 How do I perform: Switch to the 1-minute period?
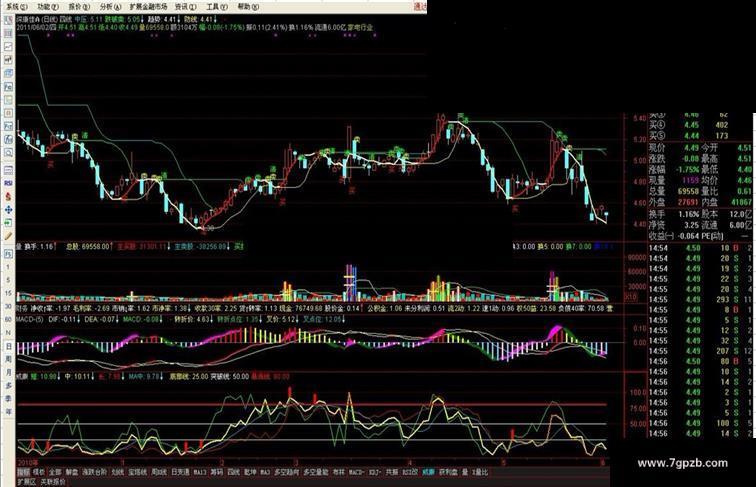[x=8, y=267]
